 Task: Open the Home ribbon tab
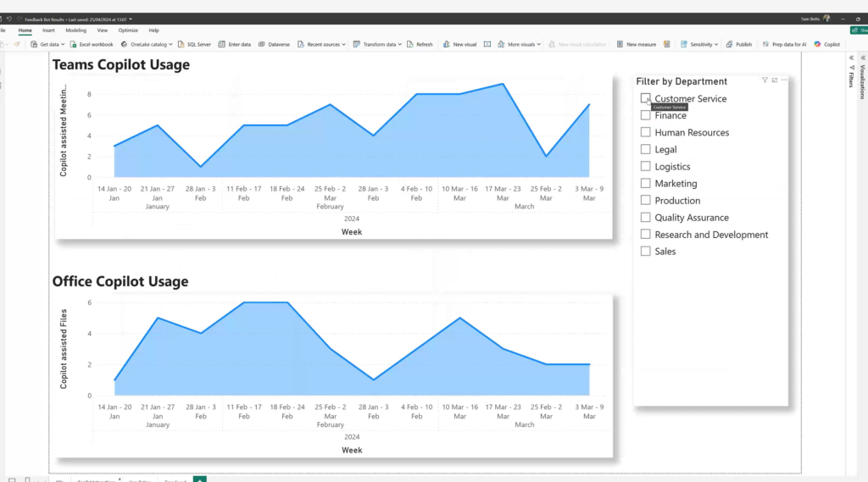(x=25, y=30)
